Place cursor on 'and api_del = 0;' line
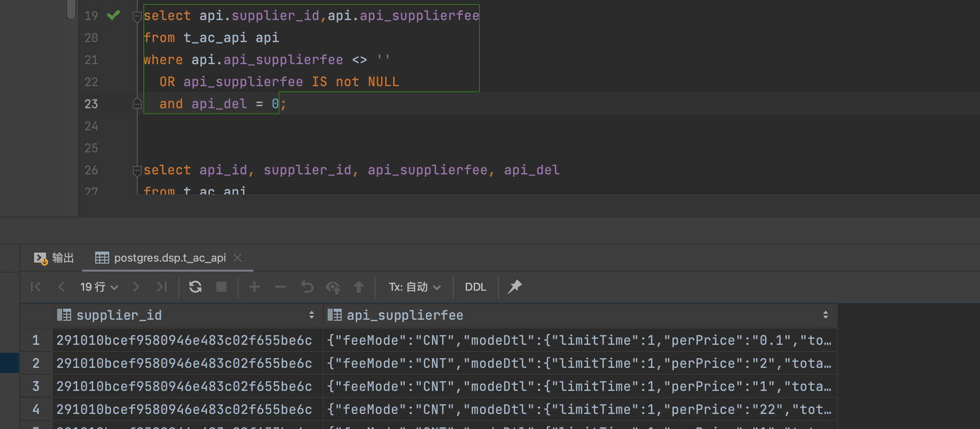The height and width of the screenshot is (429, 980). [x=222, y=104]
